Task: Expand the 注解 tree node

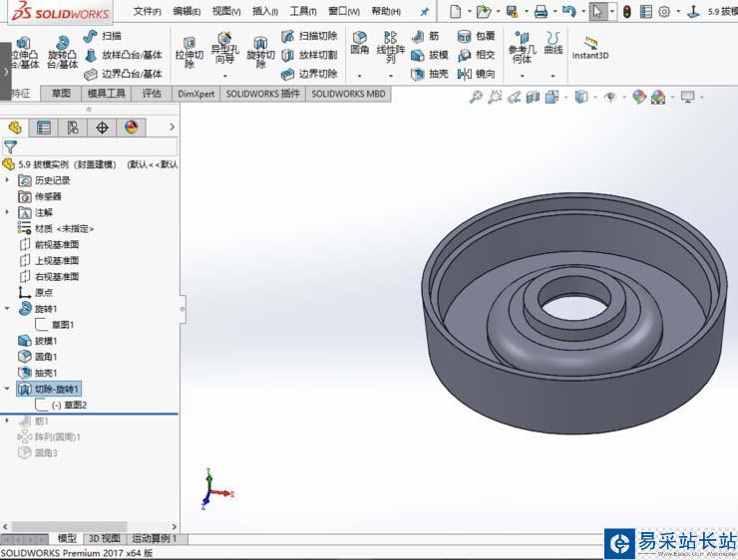Action: click(x=7, y=212)
